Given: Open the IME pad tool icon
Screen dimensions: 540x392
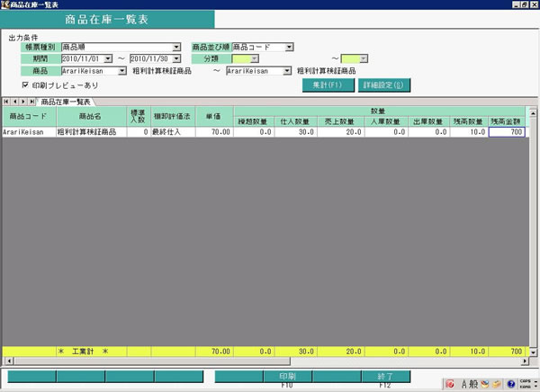Looking at the screenshot, I should coord(485,384).
